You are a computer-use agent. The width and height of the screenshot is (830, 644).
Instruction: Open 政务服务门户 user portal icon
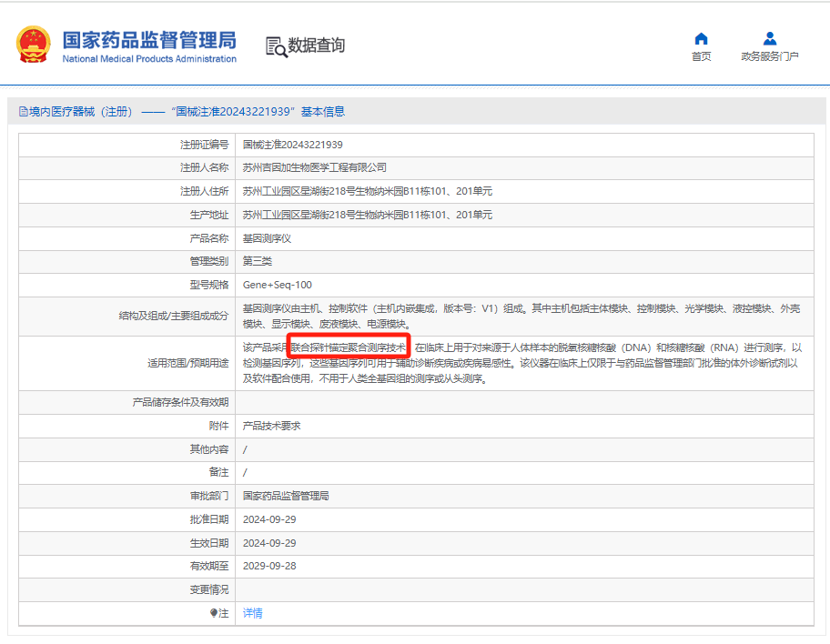pyautogui.click(x=770, y=38)
